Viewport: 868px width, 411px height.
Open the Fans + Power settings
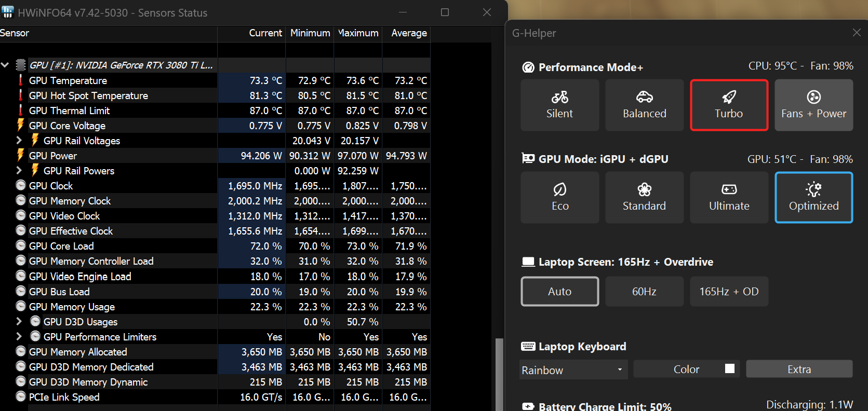tap(813, 105)
